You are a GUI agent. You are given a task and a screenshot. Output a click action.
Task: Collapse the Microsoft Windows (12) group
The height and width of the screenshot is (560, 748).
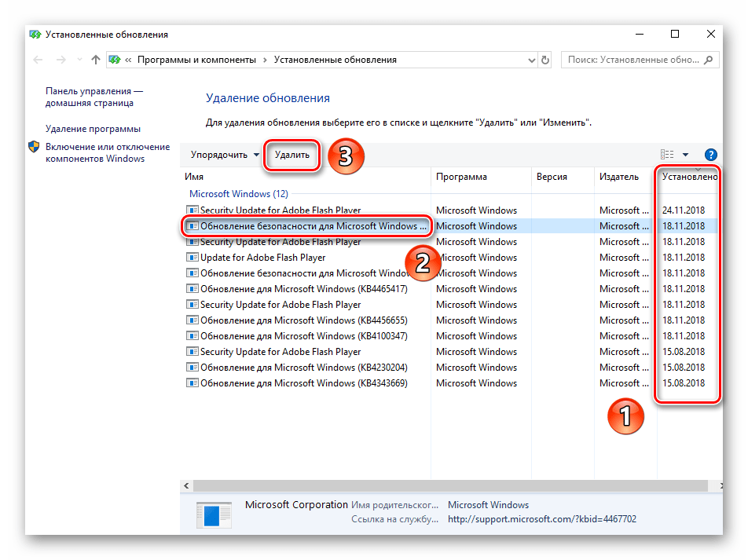point(239,194)
